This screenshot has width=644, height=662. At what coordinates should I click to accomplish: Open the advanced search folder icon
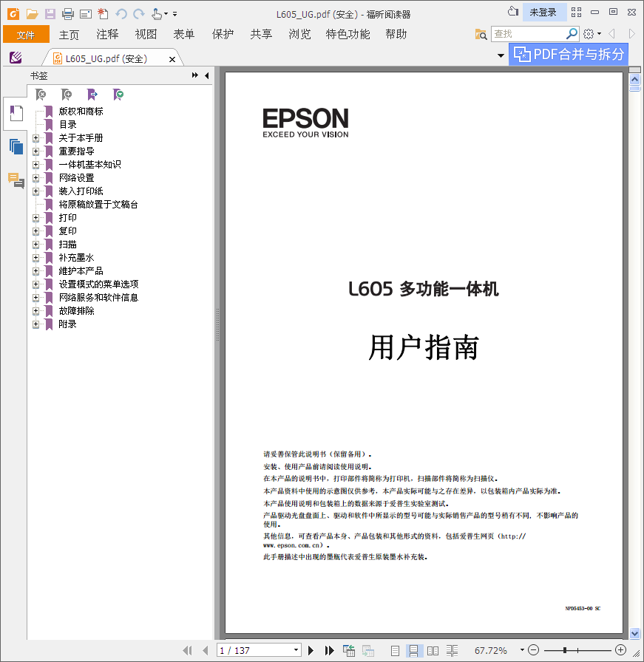[x=481, y=34]
